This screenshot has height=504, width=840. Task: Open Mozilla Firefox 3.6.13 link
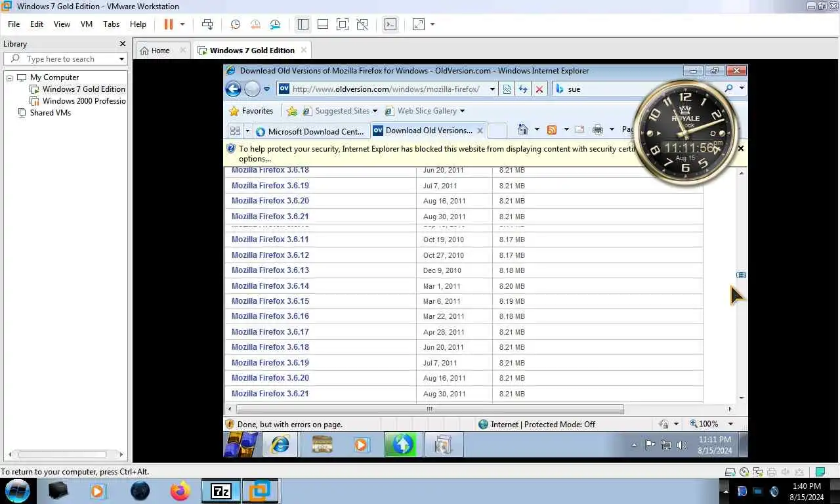point(270,270)
